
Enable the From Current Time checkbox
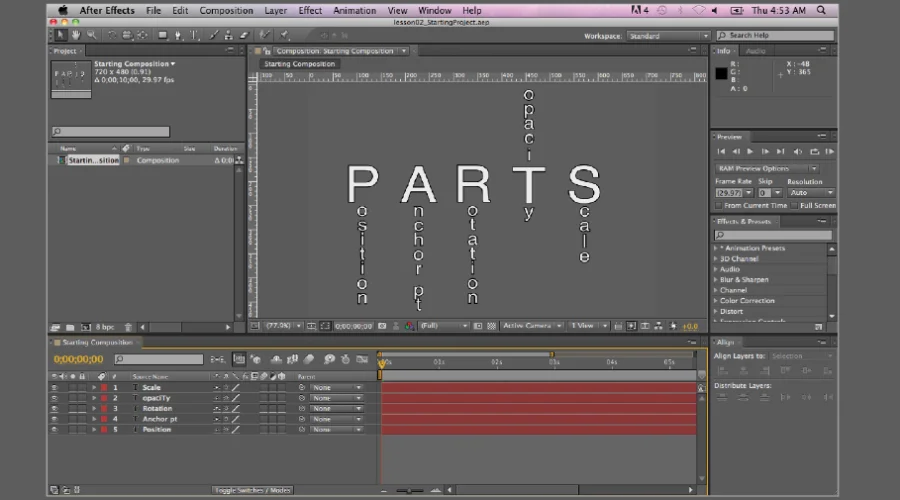coord(718,206)
